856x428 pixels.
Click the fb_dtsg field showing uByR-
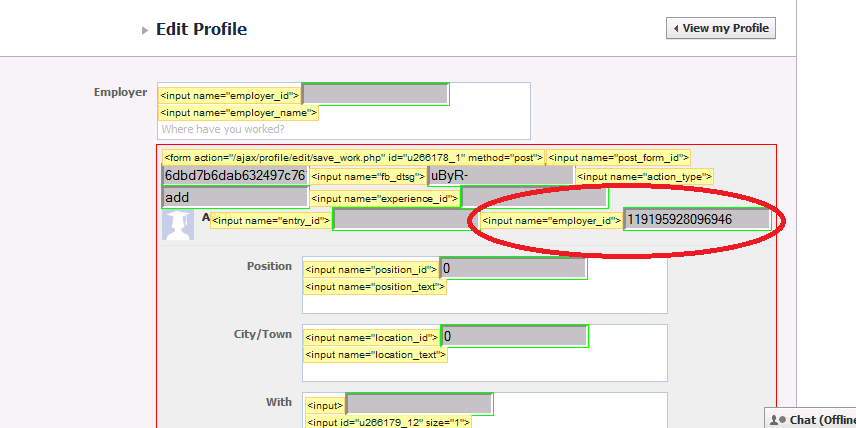coord(500,176)
